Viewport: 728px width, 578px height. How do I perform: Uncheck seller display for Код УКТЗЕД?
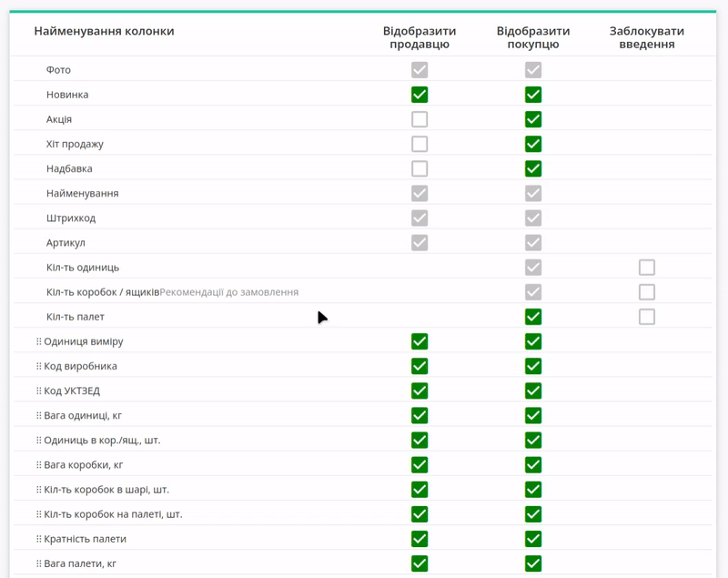coord(420,390)
